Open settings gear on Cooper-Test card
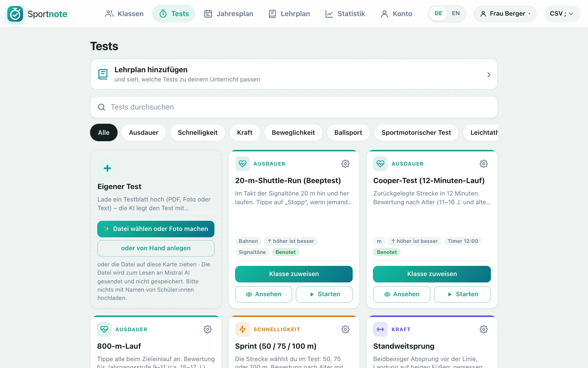This screenshot has height=368, width=588. 483,164
